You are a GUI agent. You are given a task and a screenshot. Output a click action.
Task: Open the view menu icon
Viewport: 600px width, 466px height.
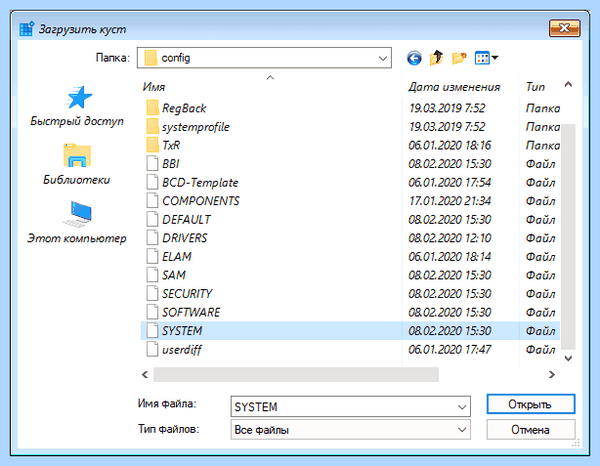[x=486, y=58]
